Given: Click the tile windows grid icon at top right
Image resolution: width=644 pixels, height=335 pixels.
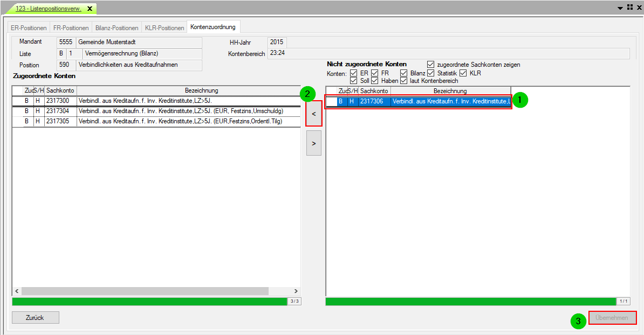Looking at the screenshot, I should click(629, 8).
